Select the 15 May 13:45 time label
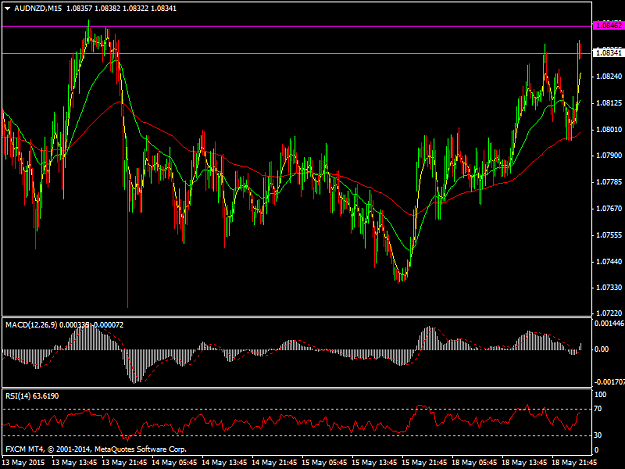Image resolution: width=625 pixels, height=469 pixels. click(x=374, y=463)
